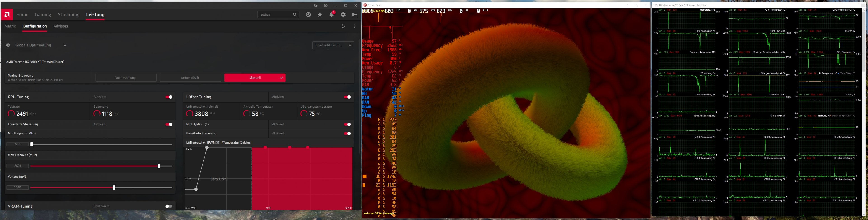Open the bug report tool icon
868x220 pixels.
pyautogui.click(x=316, y=6)
